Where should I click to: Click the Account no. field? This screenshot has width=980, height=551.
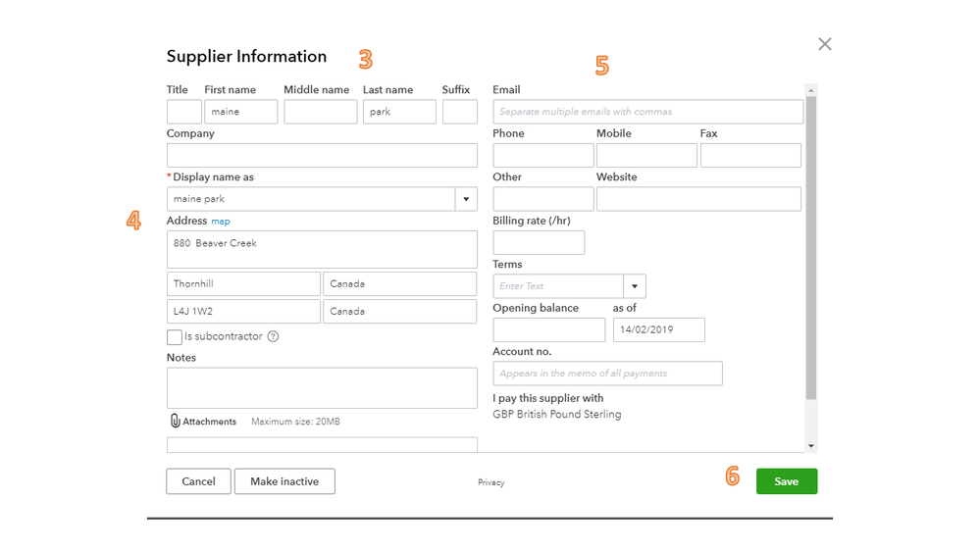point(607,374)
